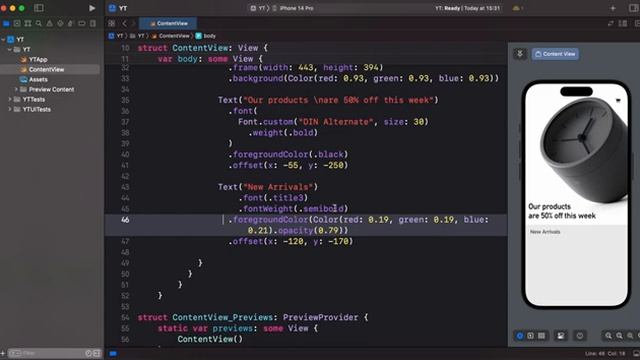Select the Content View preview button
Viewport: 640px width, 360px height.
point(555,54)
